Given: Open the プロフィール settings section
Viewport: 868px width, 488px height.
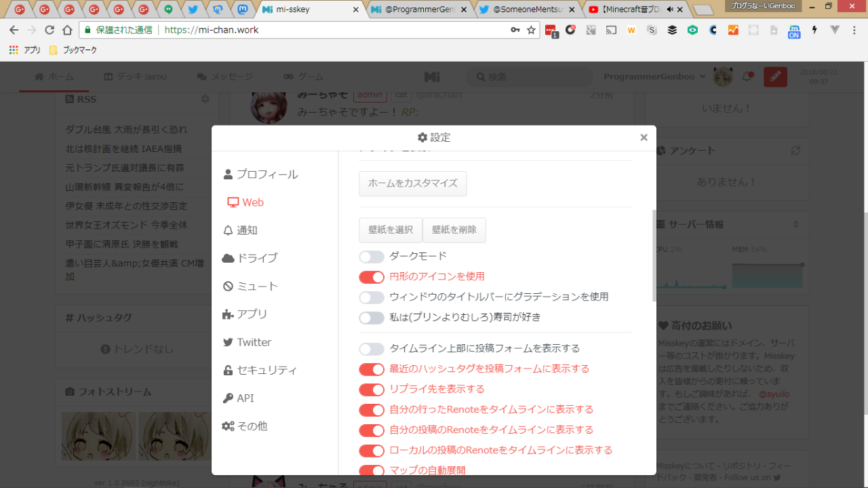Looking at the screenshot, I should [x=260, y=174].
